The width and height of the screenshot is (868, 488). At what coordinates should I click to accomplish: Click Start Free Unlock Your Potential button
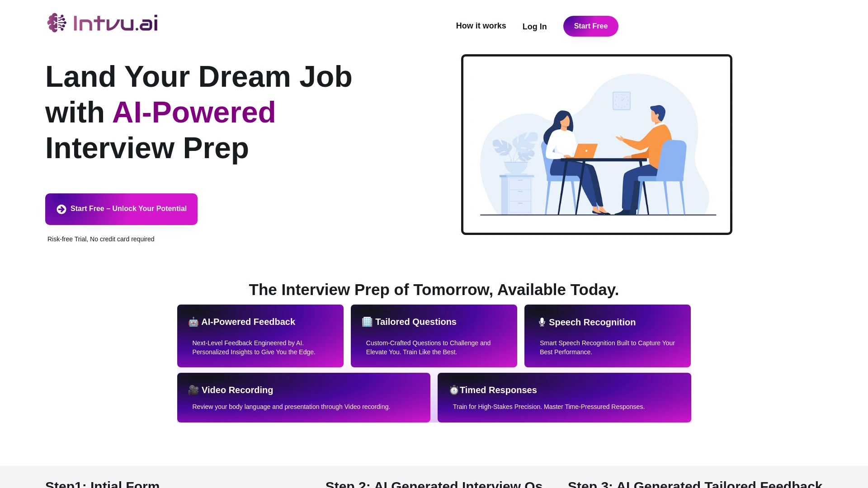click(x=121, y=209)
